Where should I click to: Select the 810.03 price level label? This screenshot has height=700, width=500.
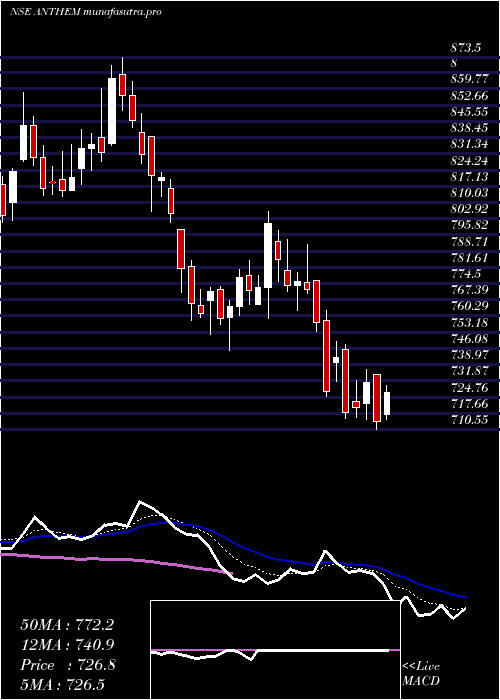tap(469, 193)
